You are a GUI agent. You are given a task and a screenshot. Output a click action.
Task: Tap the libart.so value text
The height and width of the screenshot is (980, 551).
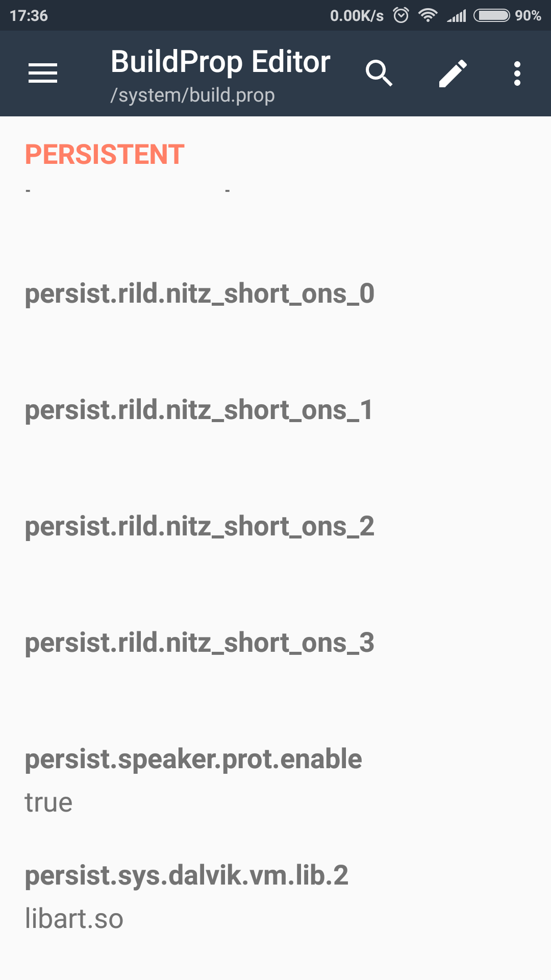click(x=74, y=919)
